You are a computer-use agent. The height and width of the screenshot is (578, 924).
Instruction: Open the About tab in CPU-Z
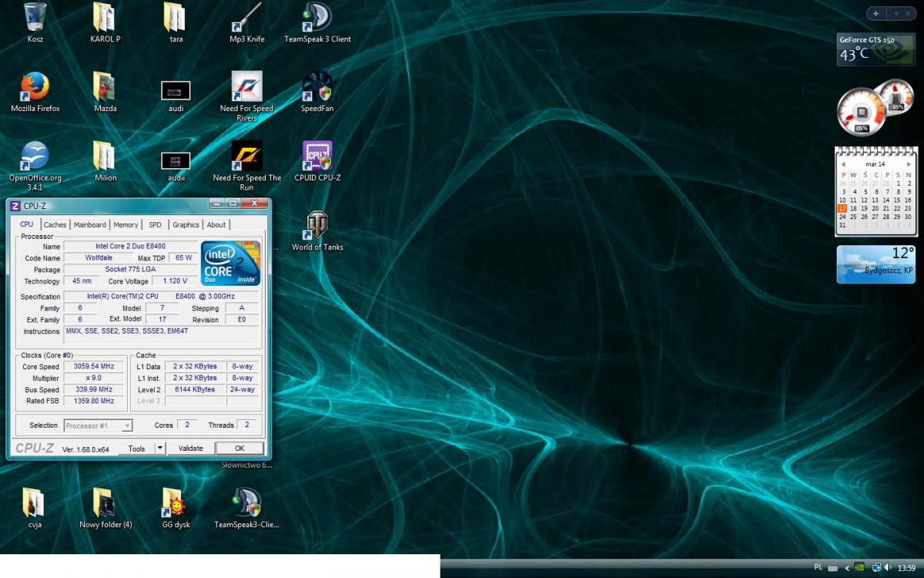tap(216, 224)
